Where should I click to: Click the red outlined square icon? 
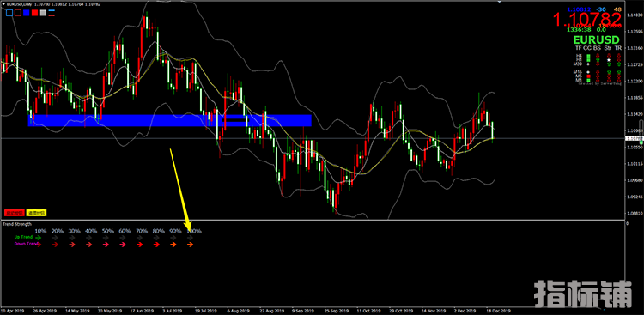click(x=18, y=13)
